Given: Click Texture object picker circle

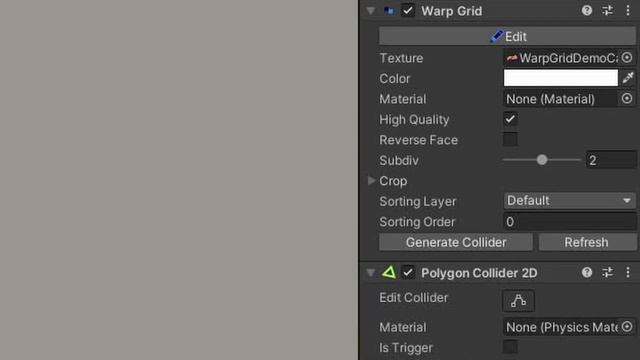Looking at the screenshot, I should coord(627,58).
